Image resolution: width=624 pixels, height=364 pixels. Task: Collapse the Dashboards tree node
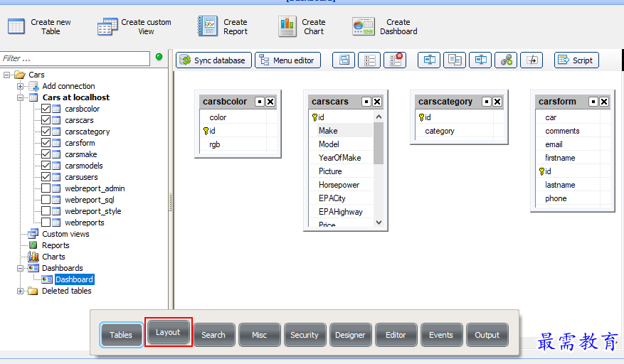20,268
